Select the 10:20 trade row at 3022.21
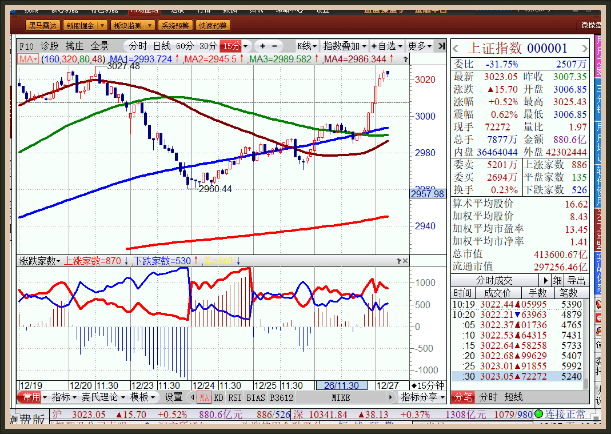The height and width of the screenshot is (434, 611). click(517, 314)
